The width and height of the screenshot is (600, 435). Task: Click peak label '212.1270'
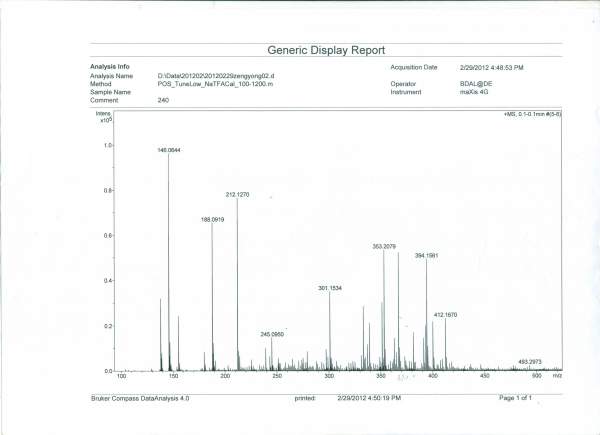237,195
